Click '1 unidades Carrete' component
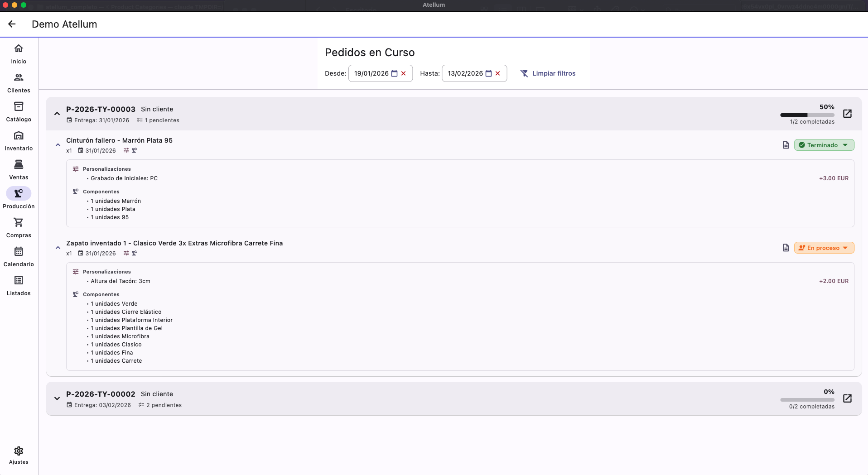Image resolution: width=868 pixels, height=475 pixels. [116, 361]
